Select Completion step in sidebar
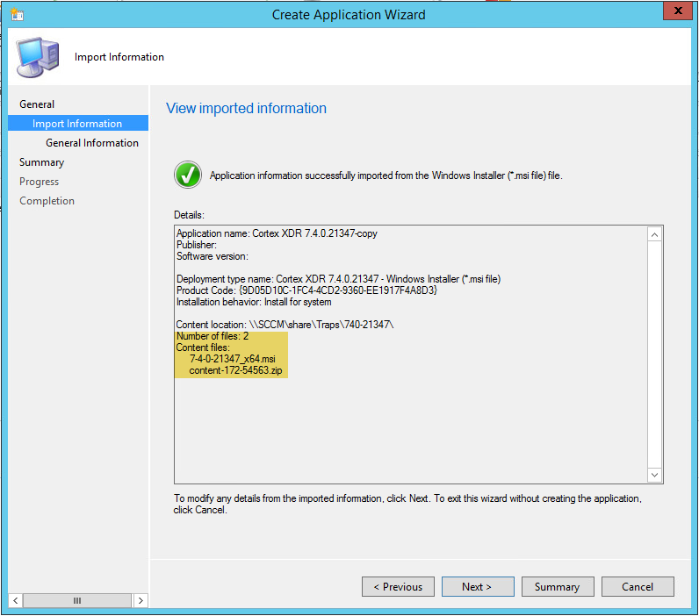Image resolution: width=699 pixels, height=616 pixels. 47,201
